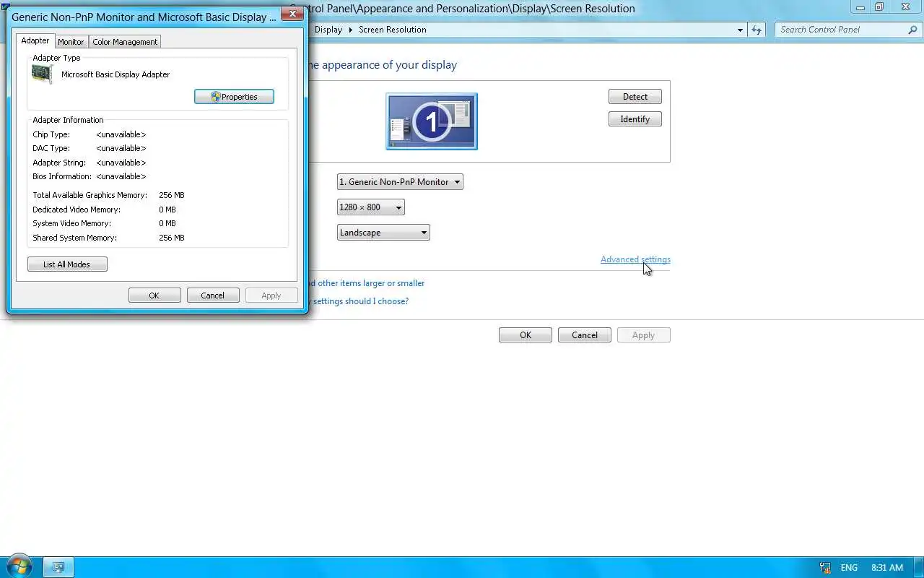Click the search magnifier icon

(x=912, y=30)
